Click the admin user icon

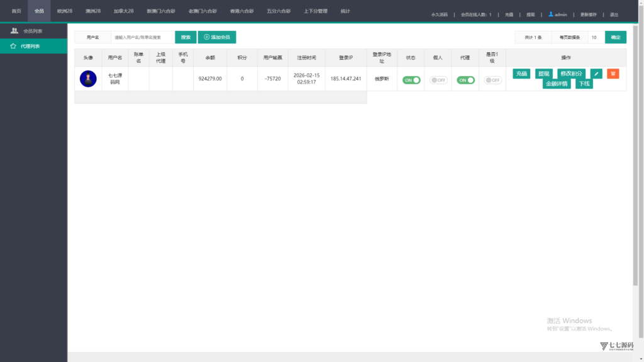(x=551, y=14)
